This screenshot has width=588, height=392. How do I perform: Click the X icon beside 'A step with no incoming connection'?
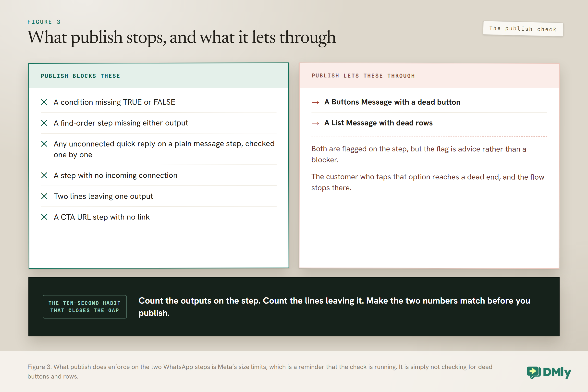[44, 175]
